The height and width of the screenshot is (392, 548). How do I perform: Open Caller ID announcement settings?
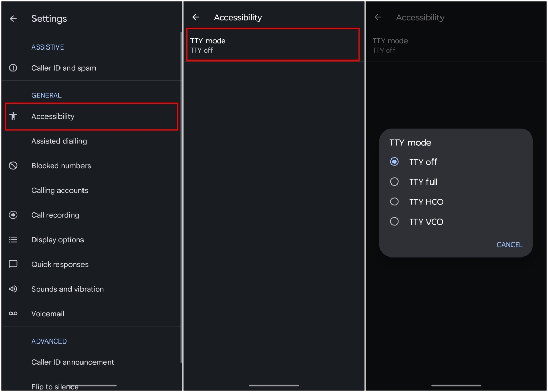point(73,362)
